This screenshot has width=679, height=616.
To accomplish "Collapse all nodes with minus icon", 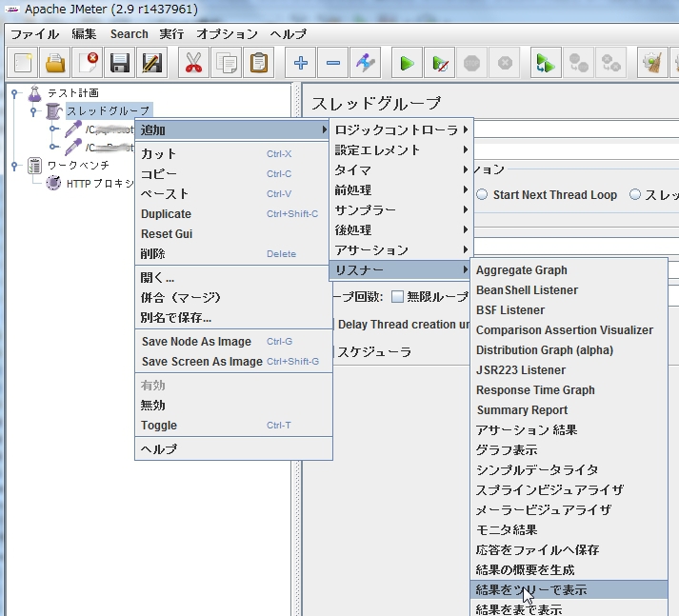I will pos(332,63).
